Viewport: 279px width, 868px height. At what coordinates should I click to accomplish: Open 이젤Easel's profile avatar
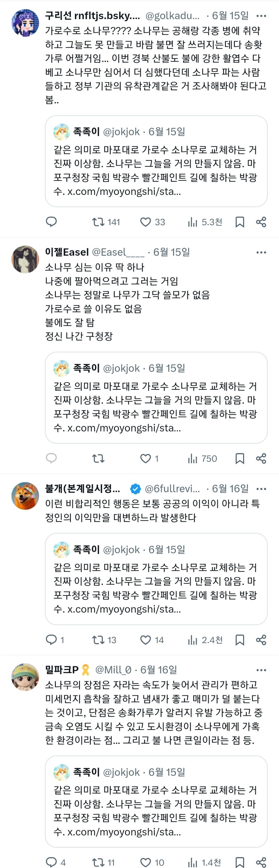point(25,259)
